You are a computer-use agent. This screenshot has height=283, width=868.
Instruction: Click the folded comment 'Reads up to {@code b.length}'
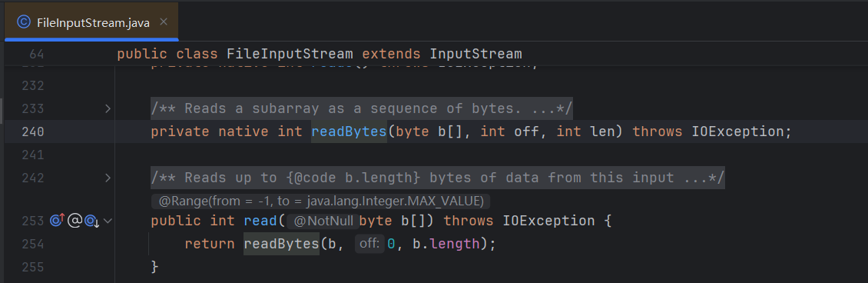click(x=437, y=178)
